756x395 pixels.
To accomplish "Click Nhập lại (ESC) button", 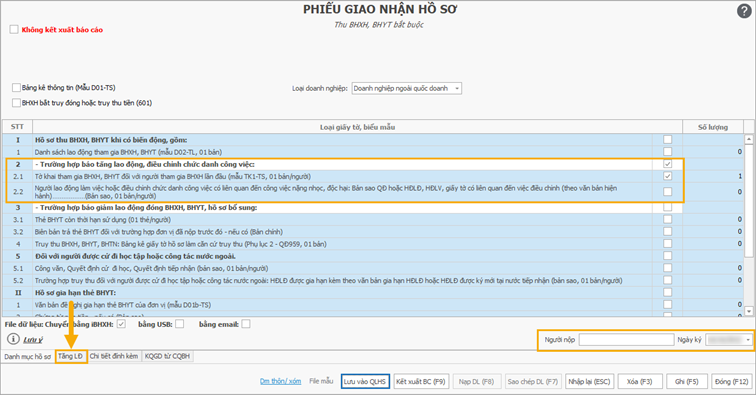I will pos(589,381).
